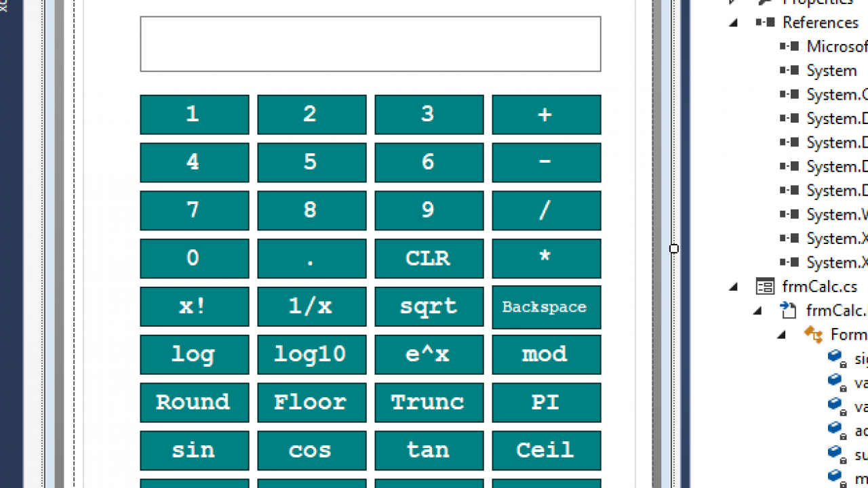The width and height of the screenshot is (868, 488).
Task: Select the e^x button
Action: click(429, 355)
